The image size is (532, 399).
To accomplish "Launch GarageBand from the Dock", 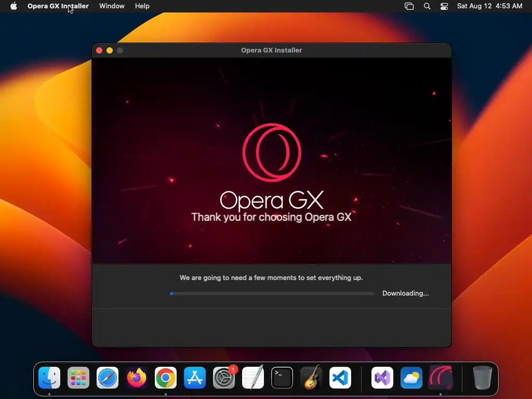I will pos(311,377).
